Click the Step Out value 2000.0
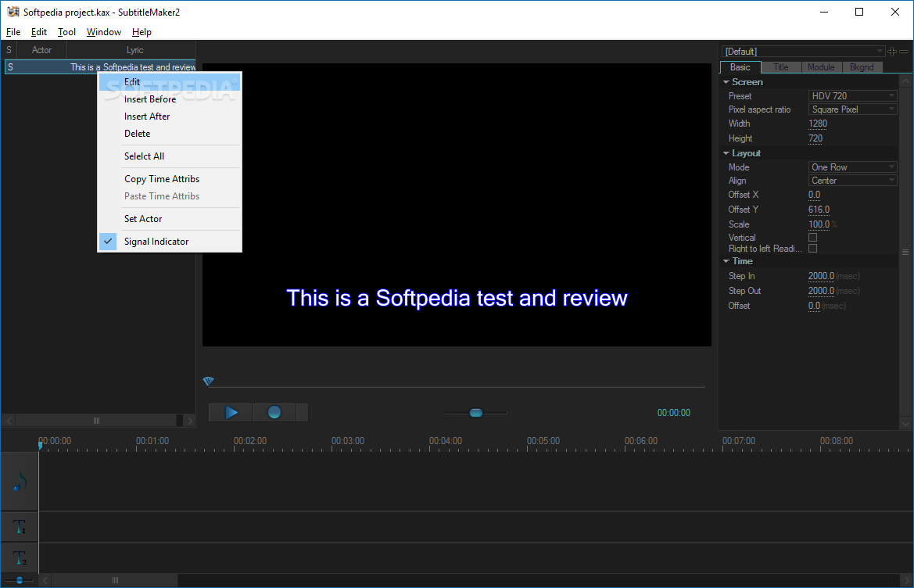The width and height of the screenshot is (914, 588). 821,291
